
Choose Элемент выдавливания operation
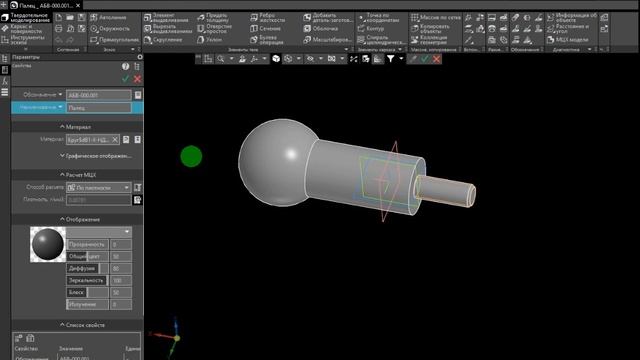(x=167, y=18)
